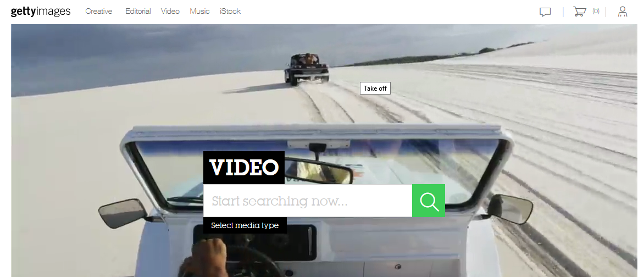This screenshot has height=277, width=644.
Task: Expand the Select media type dropdown
Action: (x=245, y=225)
